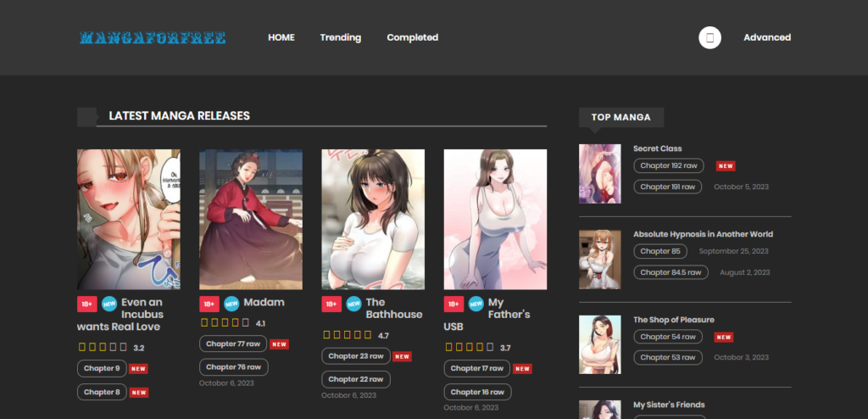Click red NEW tag next to Chapter 17 raw
Screen dimensions: 868x419
coord(522,369)
